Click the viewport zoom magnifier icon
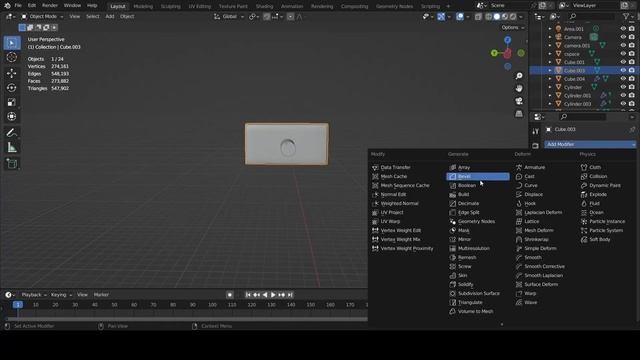 pos(519,76)
